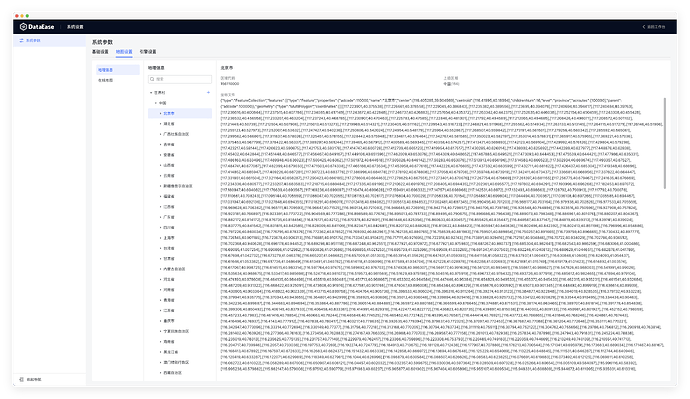Viewport: 690px width, 399px height.
Task: Open the 地图设置 tab
Action: click(x=124, y=52)
